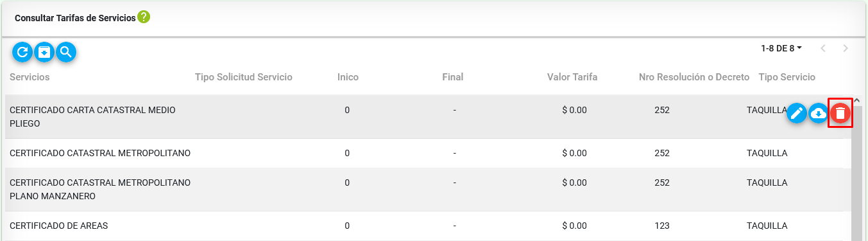Click the green help question mark icon
The image size is (868, 241).
click(x=144, y=17)
